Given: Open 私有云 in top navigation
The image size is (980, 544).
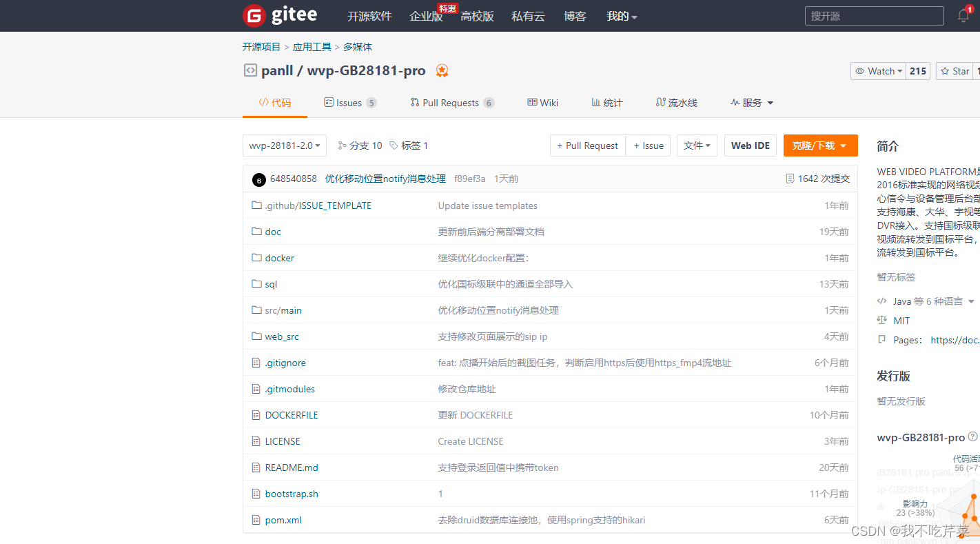Looking at the screenshot, I should click(x=528, y=17).
